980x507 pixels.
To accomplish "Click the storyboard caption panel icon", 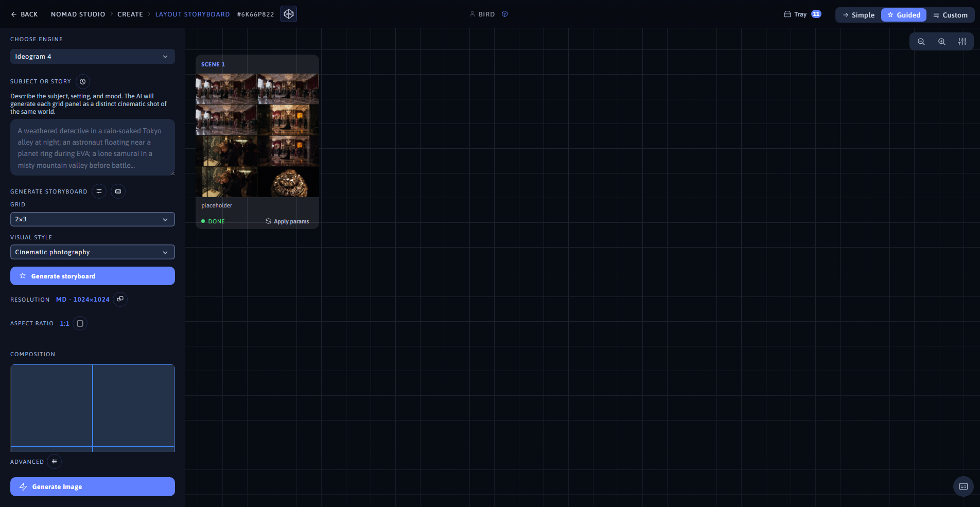I will 118,191.
